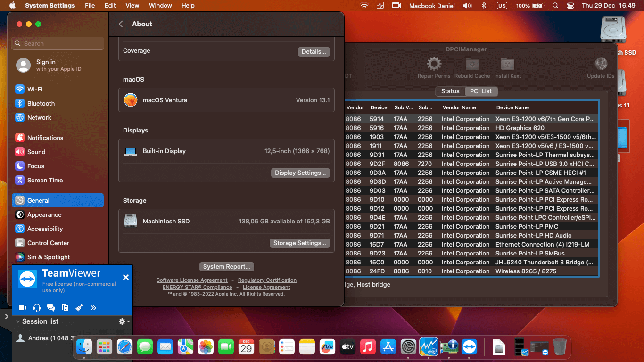Open Siri & Spotlight in the sidebar
Image resolution: width=644 pixels, height=362 pixels.
pyautogui.click(x=58, y=257)
